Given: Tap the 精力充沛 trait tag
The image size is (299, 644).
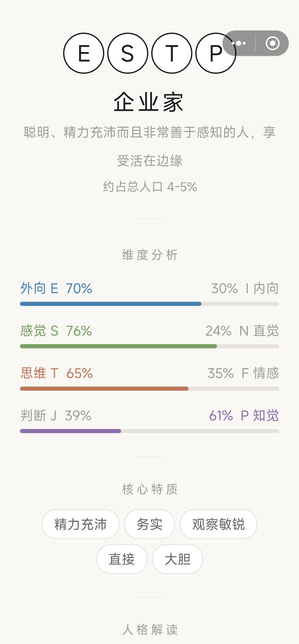Looking at the screenshot, I should [81, 524].
